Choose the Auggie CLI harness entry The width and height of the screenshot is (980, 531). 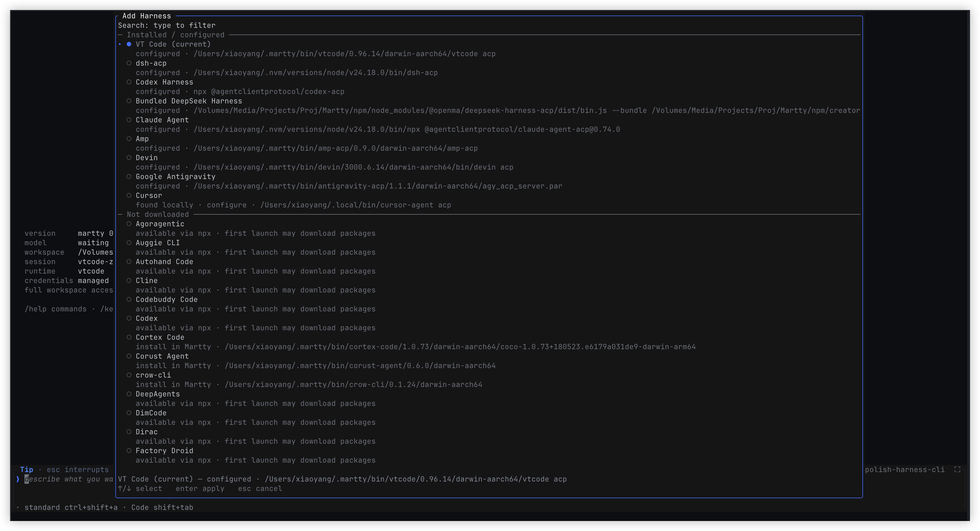158,243
